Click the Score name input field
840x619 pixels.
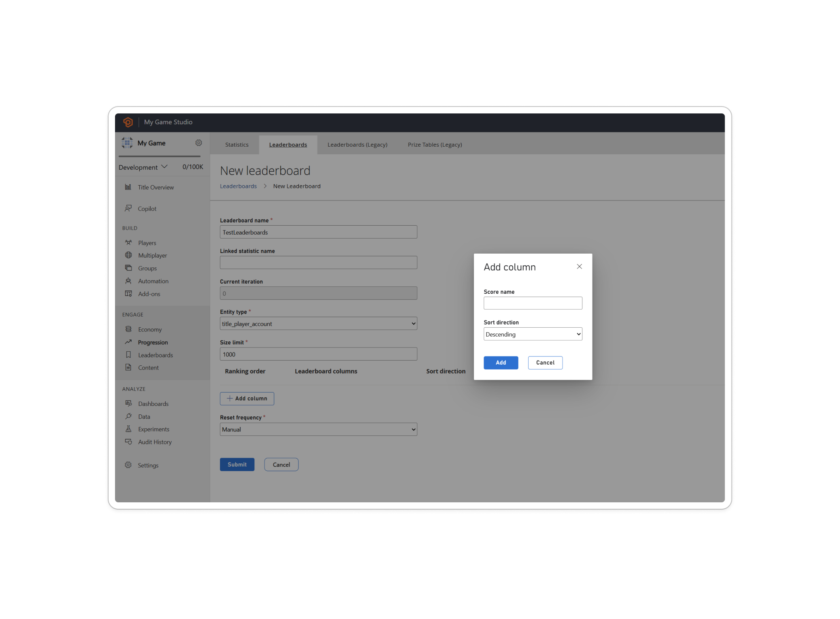pos(533,303)
